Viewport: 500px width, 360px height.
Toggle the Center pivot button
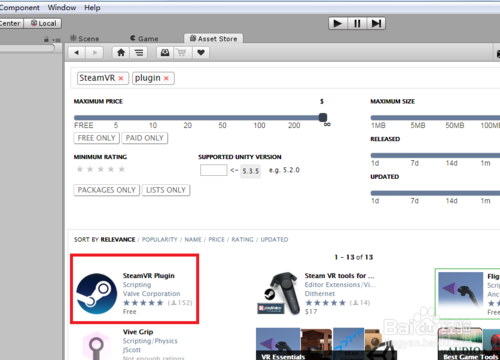tap(11, 23)
